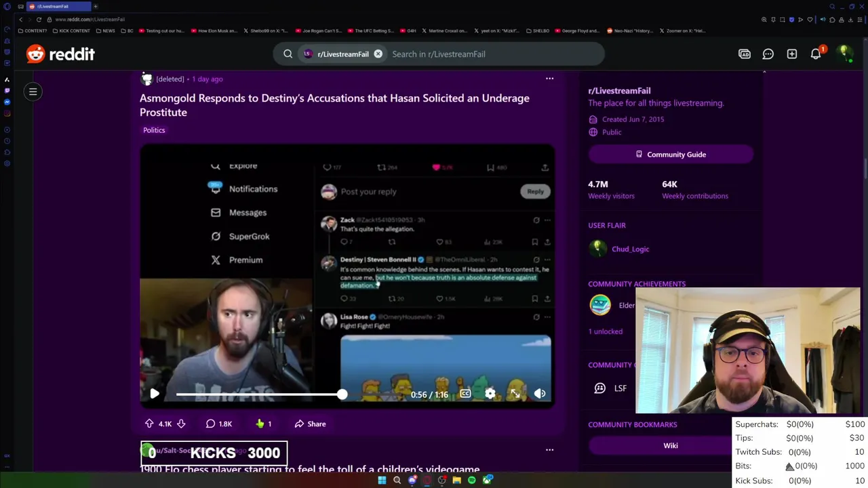Open browser zoom icon in toolbar
Image resolution: width=868 pixels, height=488 pixels.
click(x=764, y=20)
